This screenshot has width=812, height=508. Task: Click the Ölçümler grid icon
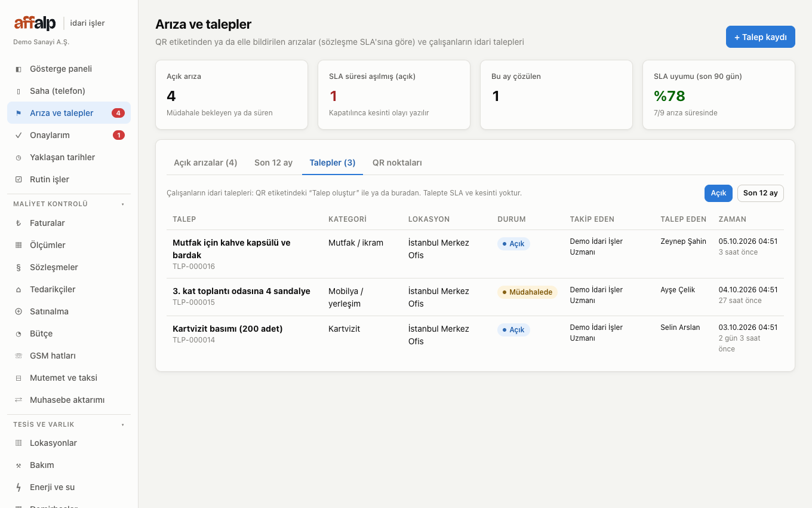tap(19, 245)
